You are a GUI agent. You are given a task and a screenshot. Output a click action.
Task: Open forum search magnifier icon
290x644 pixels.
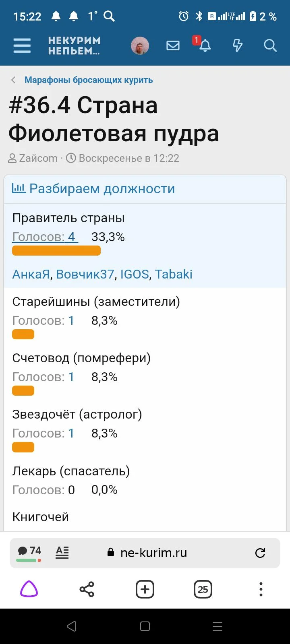(270, 45)
